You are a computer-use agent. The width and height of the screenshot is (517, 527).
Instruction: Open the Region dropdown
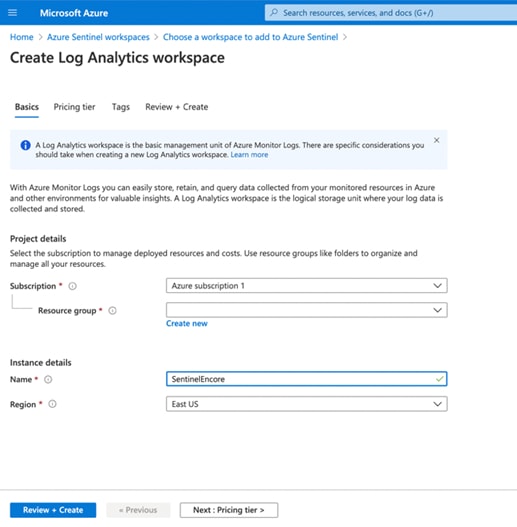coord(307,404)
